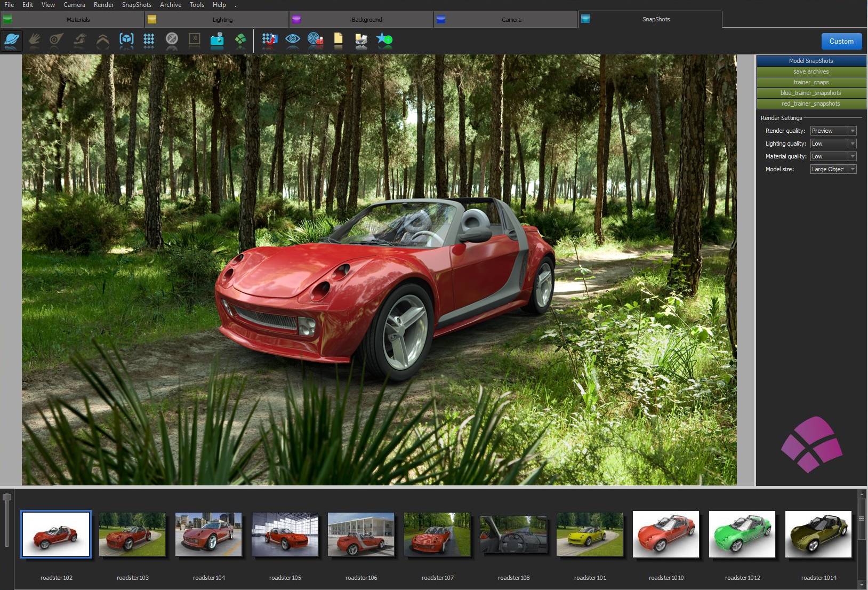Click the hand pan tool icon
The width and height of the screenshot is (868, 590).
(x=35, y=40)
